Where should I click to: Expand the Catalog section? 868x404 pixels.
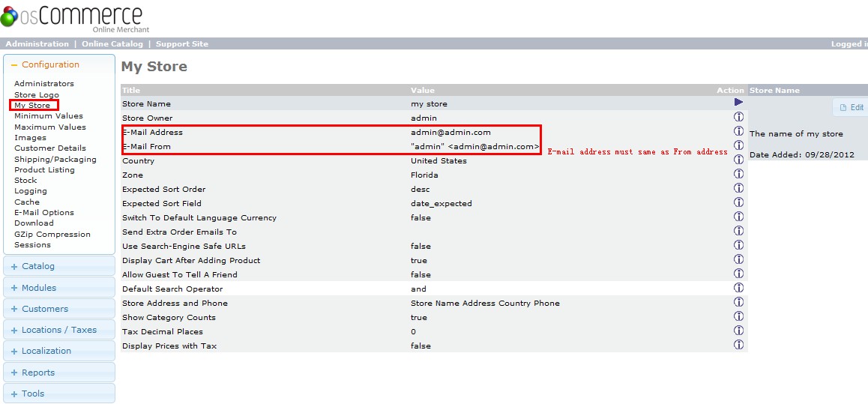click(37, 266)
